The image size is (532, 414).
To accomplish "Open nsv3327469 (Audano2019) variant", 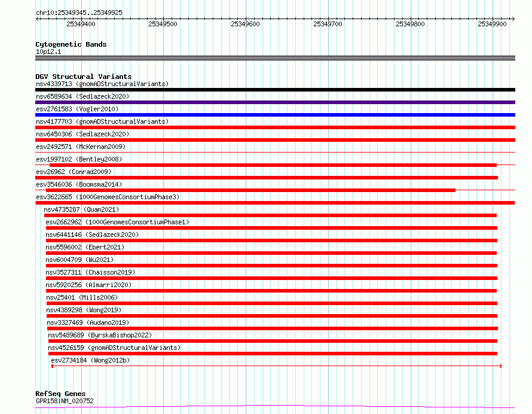I will point(88,322).
